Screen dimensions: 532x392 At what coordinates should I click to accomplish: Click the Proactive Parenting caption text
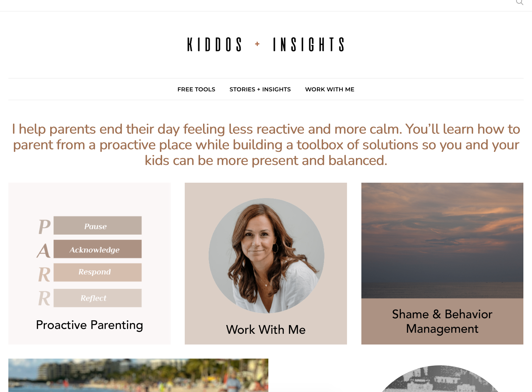(89, 325)
